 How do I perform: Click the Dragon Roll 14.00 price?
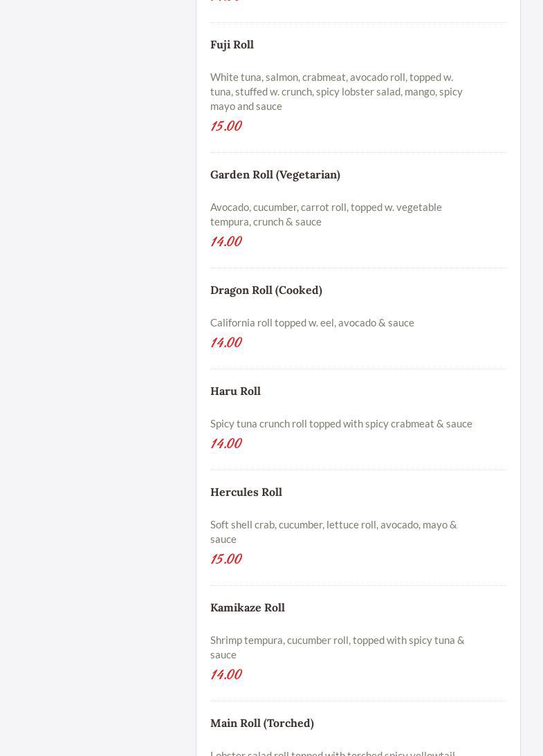point(226,342)
